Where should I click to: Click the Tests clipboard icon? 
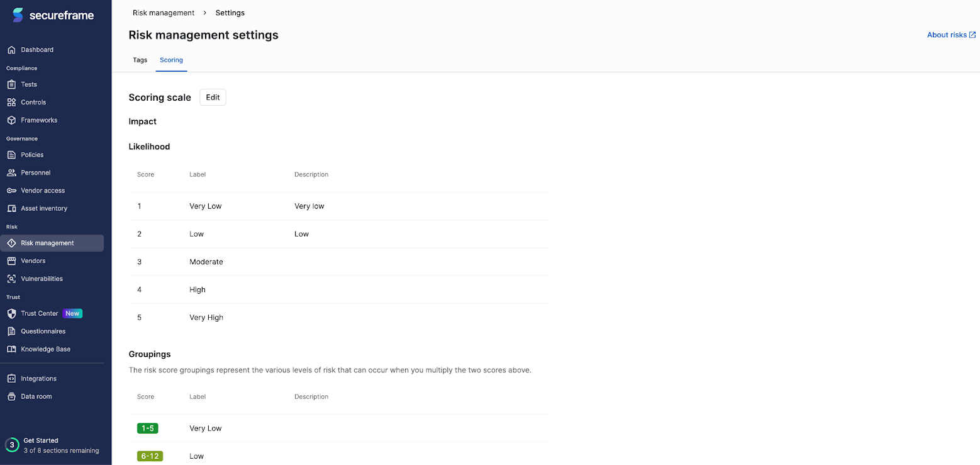click(11, 84)
